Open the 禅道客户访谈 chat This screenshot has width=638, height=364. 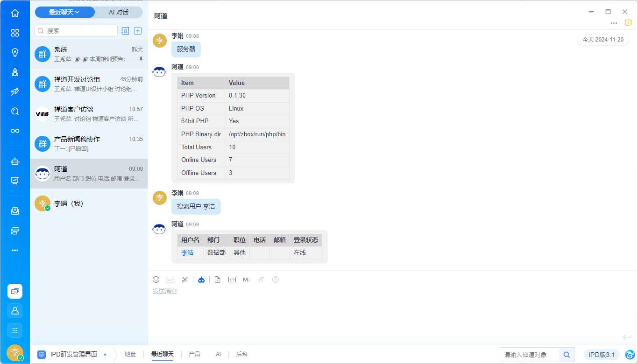coord(89,114)
